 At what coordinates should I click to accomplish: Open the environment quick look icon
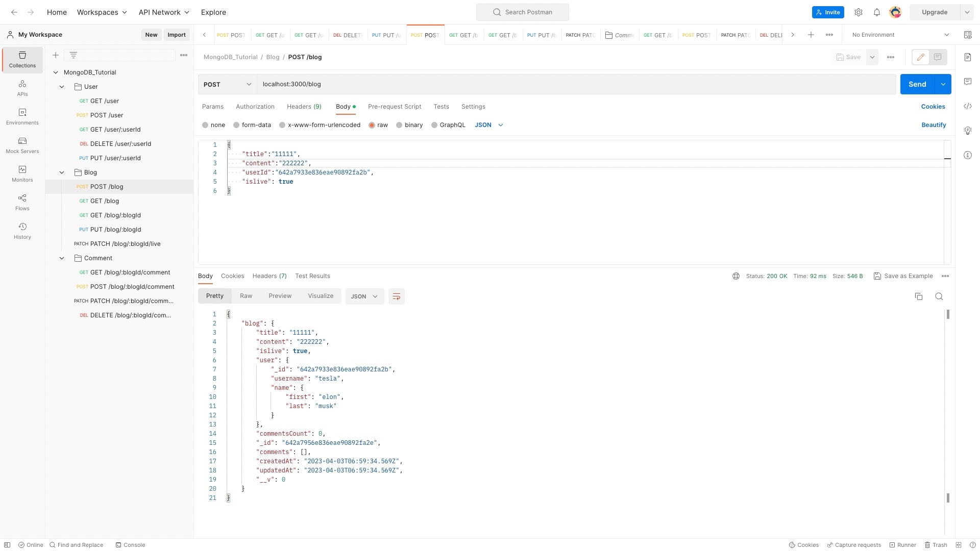point(968,35)
